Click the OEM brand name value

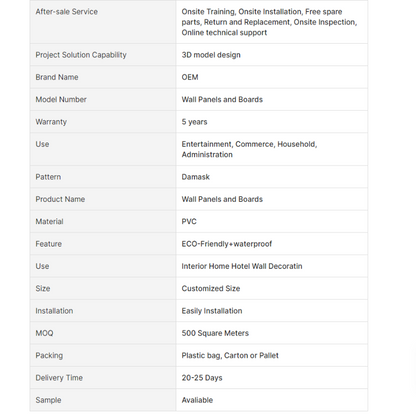[x=190, y=77]
